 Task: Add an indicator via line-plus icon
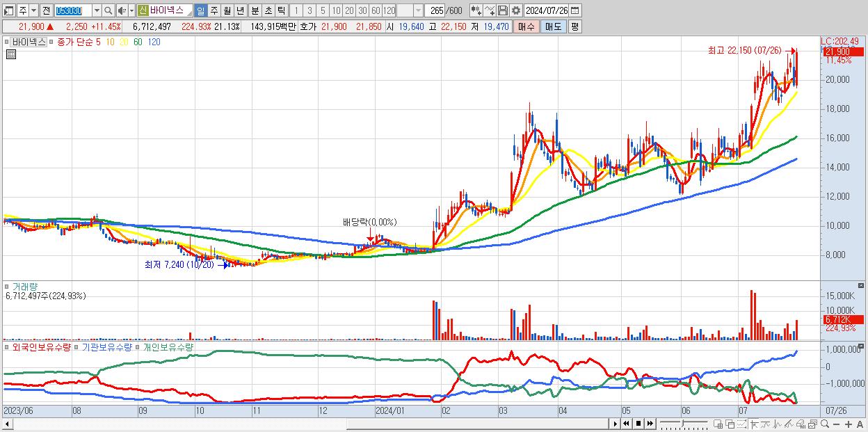(489, 10)
